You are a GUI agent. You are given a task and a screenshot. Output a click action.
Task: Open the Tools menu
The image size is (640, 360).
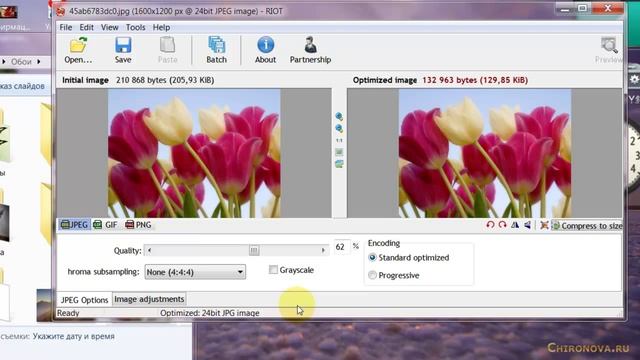[136, 27]
